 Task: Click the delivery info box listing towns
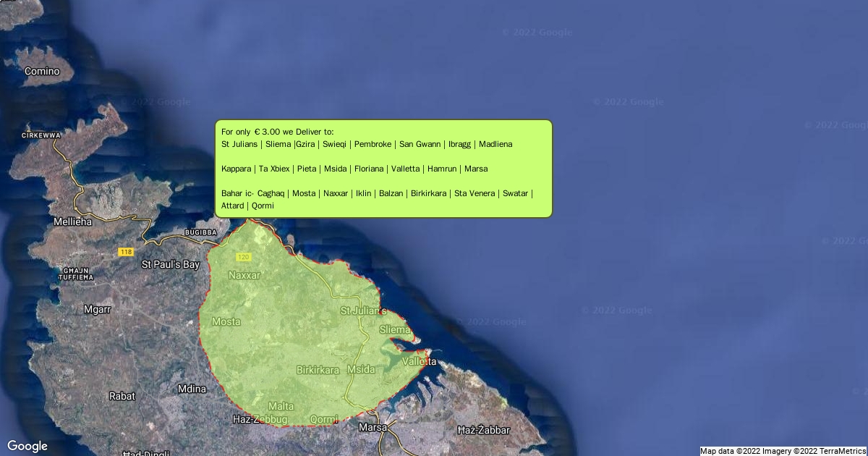click(x=384, y=169)
